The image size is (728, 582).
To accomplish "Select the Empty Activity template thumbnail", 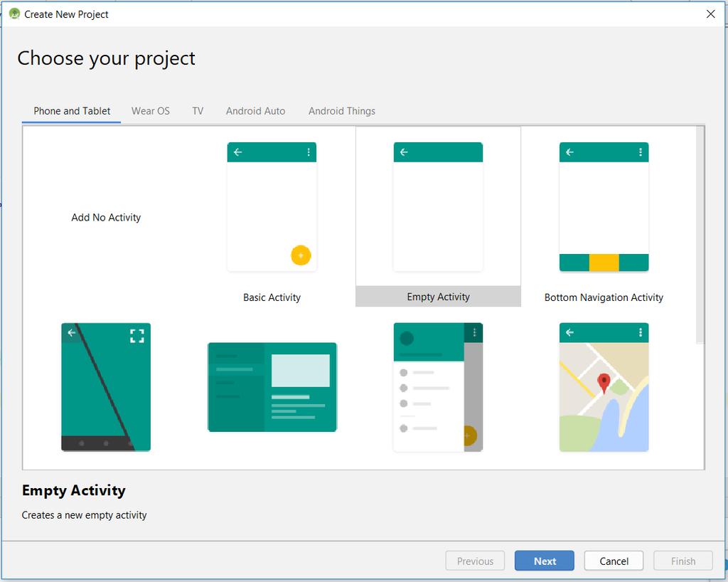I will [438, 207].
